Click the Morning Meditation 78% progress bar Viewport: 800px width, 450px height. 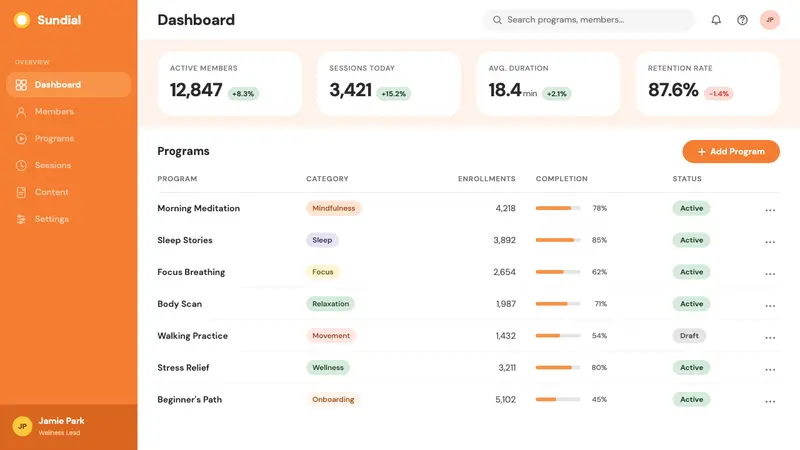point(558,208)
